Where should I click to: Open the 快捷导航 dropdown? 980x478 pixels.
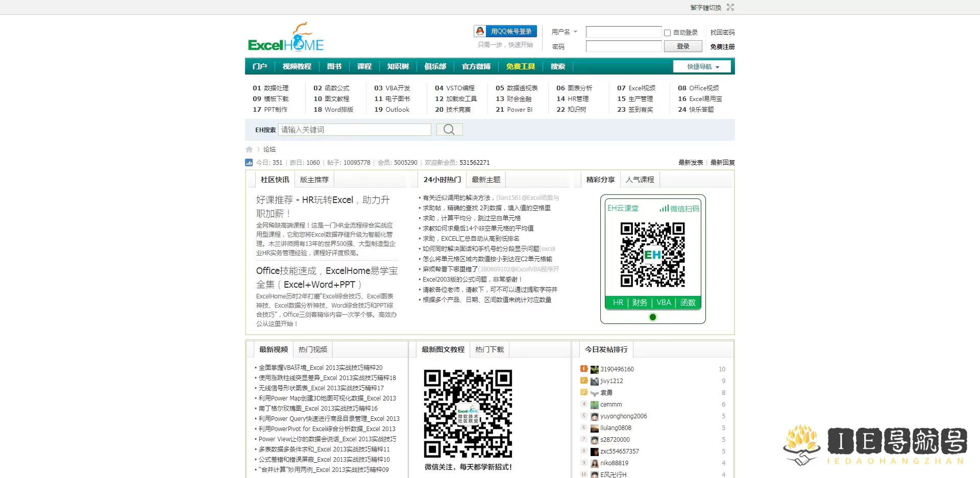[702, 67]
